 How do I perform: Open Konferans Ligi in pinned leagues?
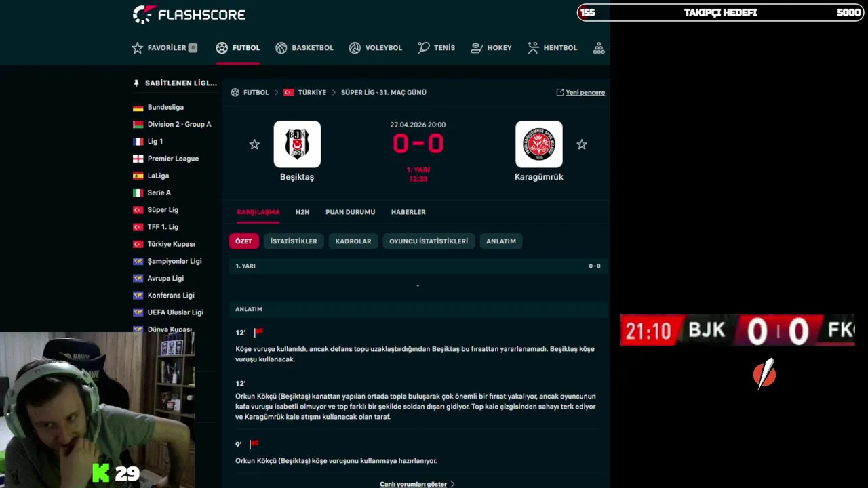[x=171, y=296]
